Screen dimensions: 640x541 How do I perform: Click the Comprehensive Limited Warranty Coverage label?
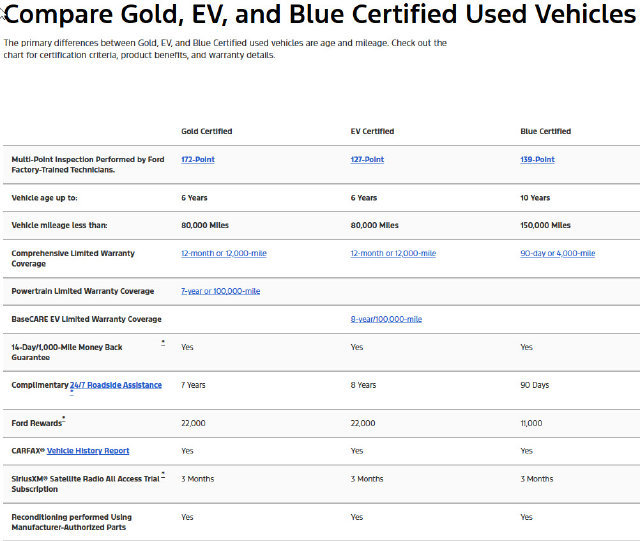pos(73,258)
